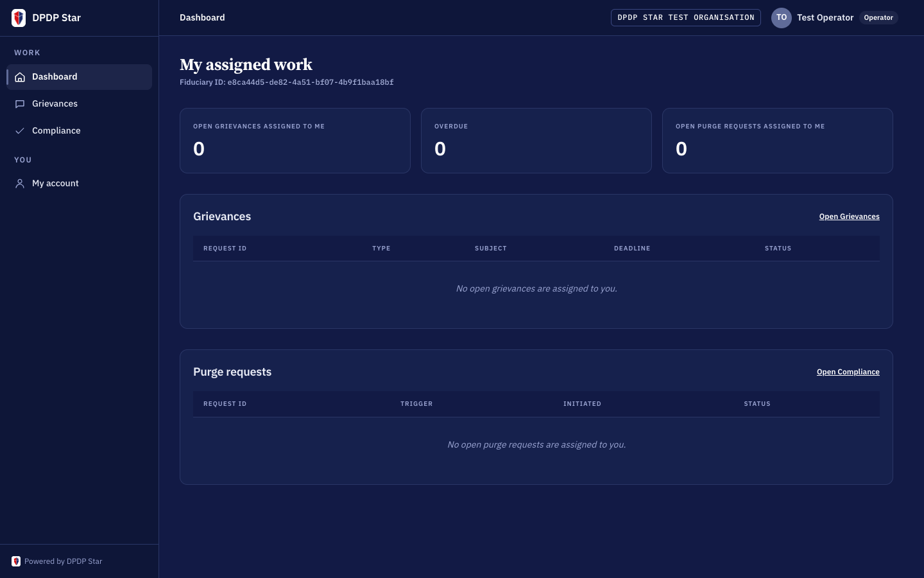Click the Purge requests section title
Viewport: 924px width, 578px height.
pyautogui.click(x=232, y=372)
